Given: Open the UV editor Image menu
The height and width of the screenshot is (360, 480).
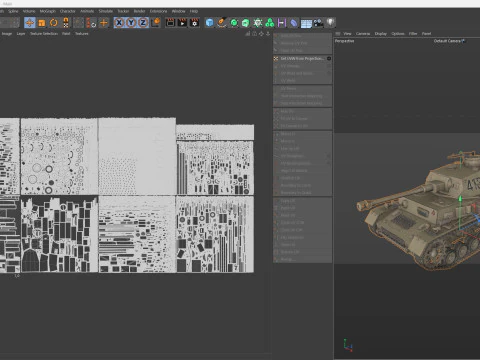Looking at the screenshot, I should (x=7, y=34).
